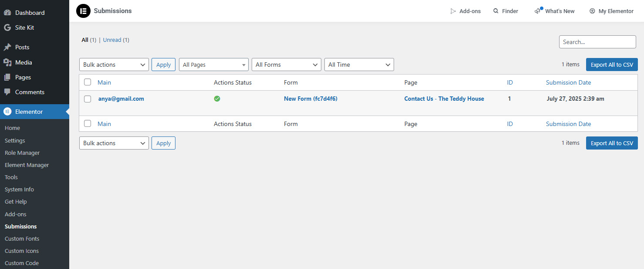This screenshot has width=644, height=269.
Task: Open Custom Fonts in Elementor submenu
Action: pyautogui.click(x=22, y=238)
